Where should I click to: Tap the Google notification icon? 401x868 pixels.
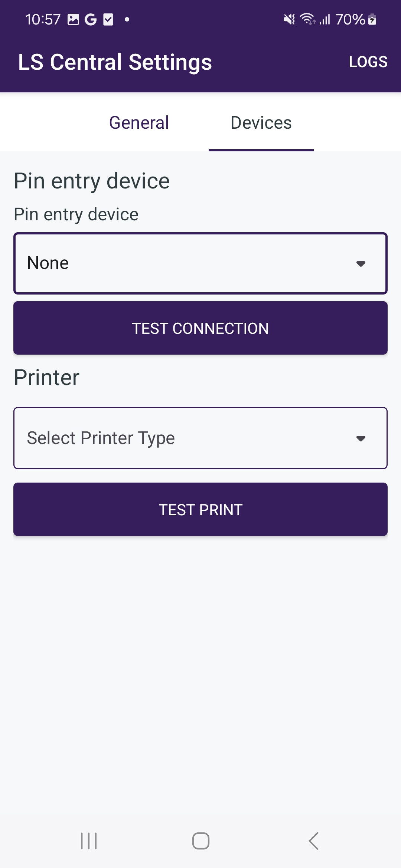90,19
